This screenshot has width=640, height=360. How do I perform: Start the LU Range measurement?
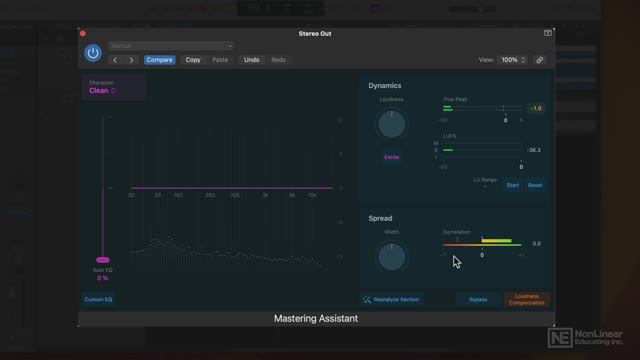point(513,185)
